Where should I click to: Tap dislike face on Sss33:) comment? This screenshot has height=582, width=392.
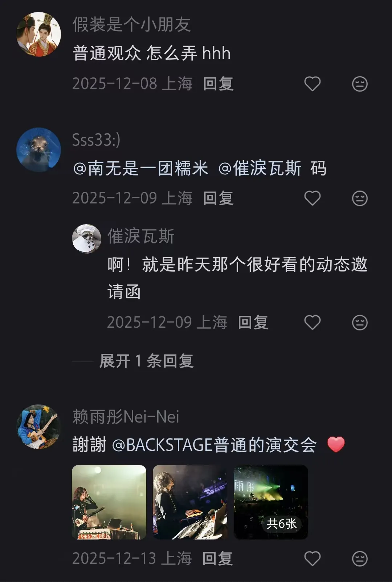tap(360, 198)
